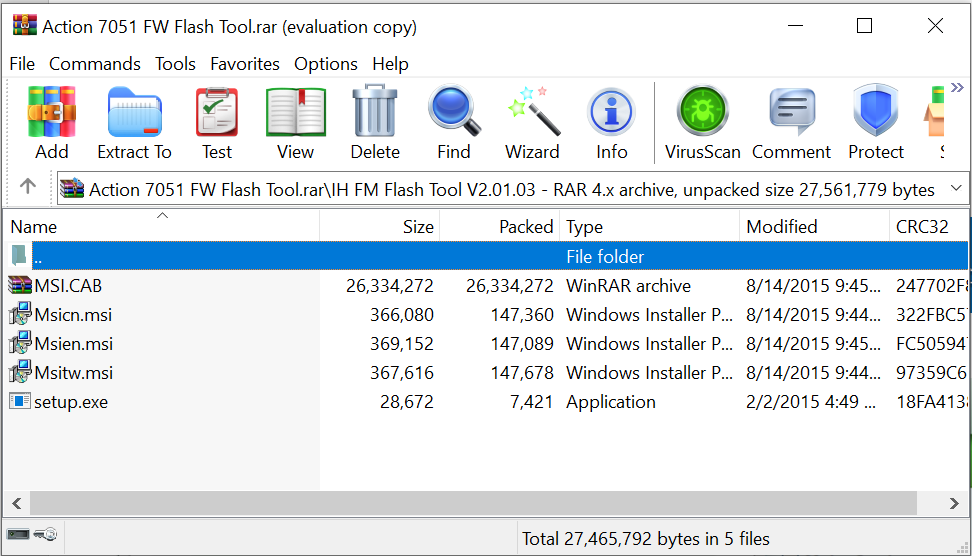Click the Extract To toolbar icon
The image size is (972, 556).
(x=135, y=123)
